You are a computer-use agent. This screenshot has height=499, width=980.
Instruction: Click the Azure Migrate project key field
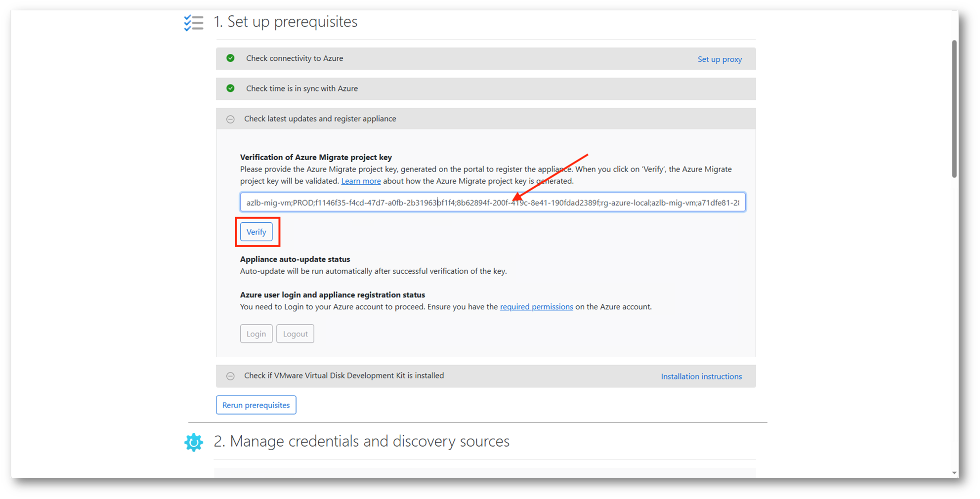(492, 203)
